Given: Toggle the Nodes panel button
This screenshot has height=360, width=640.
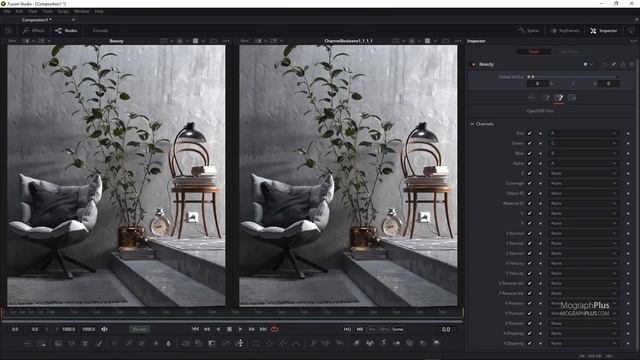Looking at the screenshot, I should coord(66,31).
